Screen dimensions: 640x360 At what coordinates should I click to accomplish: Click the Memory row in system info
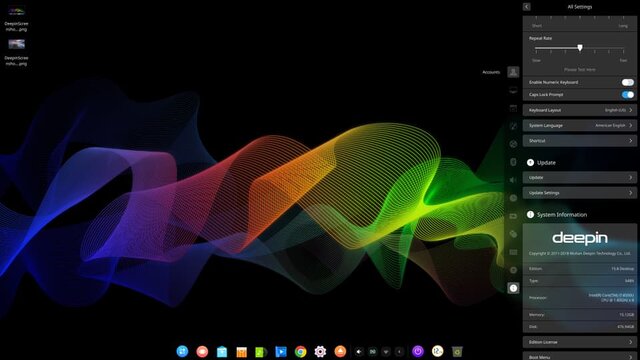(580, 314)
